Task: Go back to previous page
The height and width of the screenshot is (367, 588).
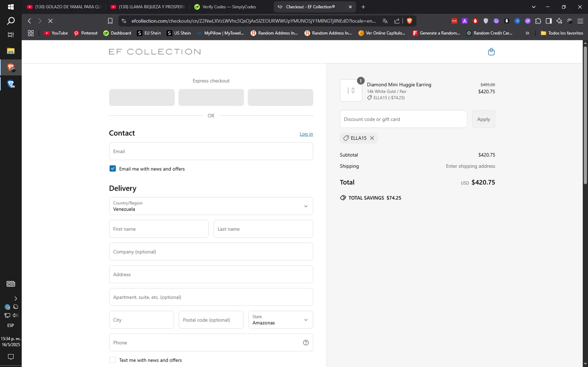Action: click(29, 21)
